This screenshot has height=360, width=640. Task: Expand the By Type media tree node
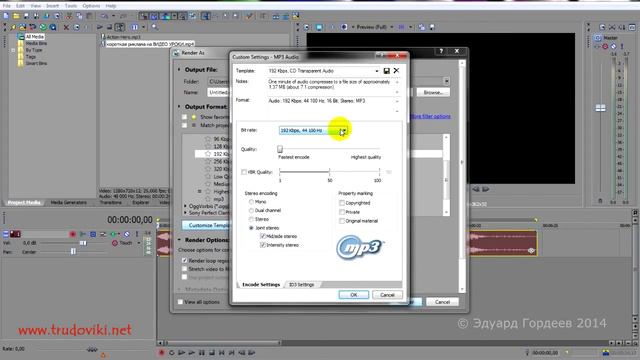13,50
